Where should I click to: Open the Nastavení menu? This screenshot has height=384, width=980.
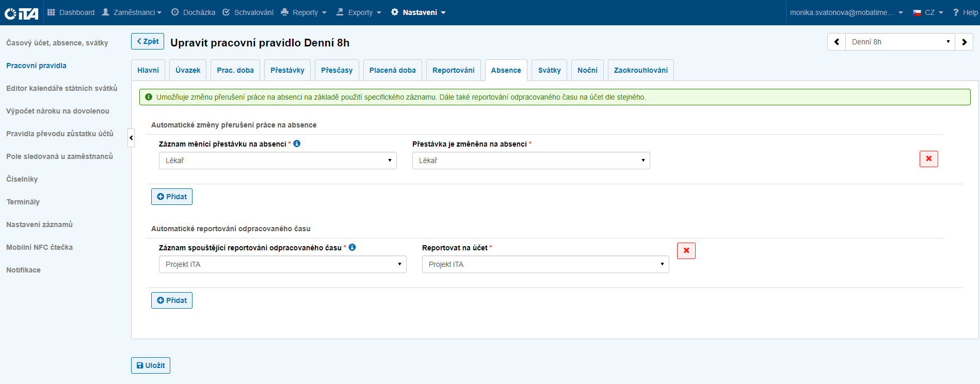[x=419, y=12]
